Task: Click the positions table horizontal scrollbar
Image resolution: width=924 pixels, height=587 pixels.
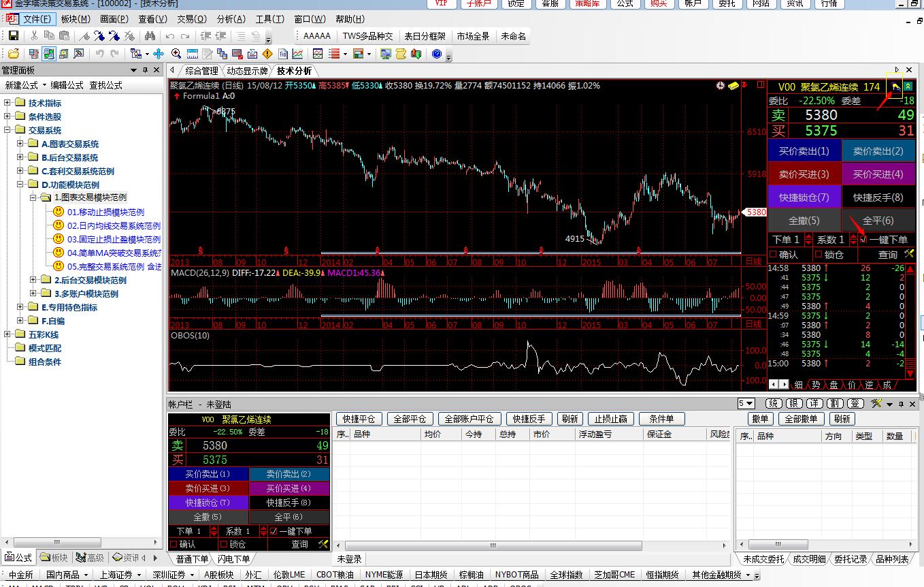Action: click(x=494, y=546)
